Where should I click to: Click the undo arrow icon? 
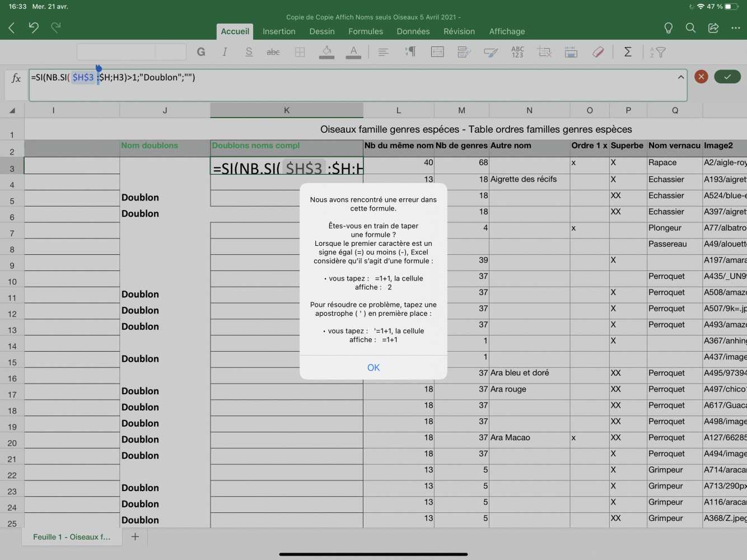(x=34, y=27)
